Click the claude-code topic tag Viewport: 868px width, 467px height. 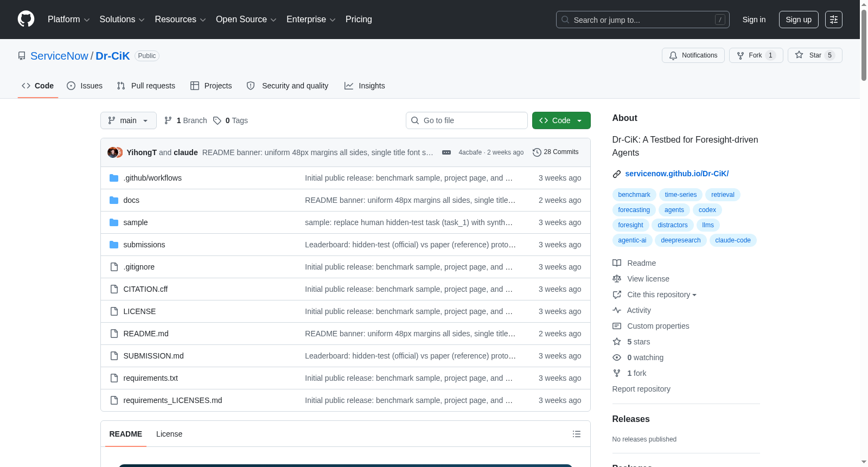pyautogui.click(x=733, y=240)
